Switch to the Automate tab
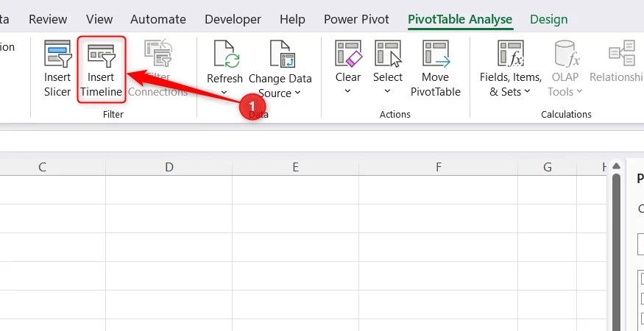644x331 pixels. click(158, 19)
